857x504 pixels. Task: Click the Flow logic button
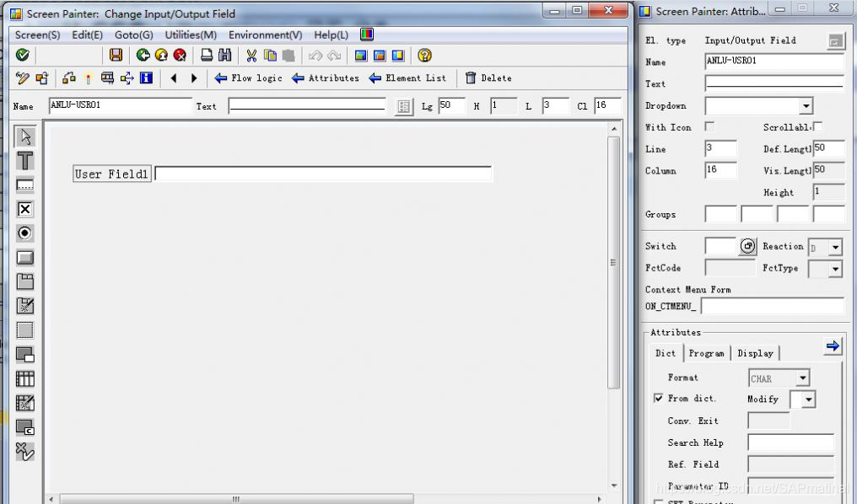249,78
